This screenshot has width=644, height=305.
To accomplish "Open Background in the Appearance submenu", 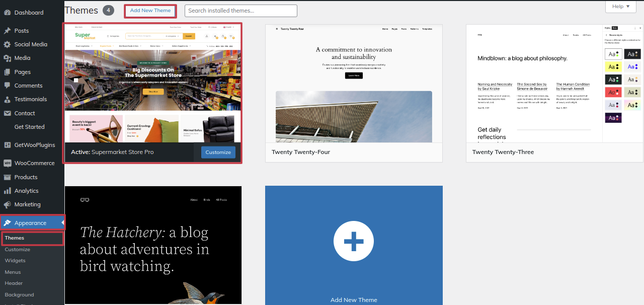I will point(20,295).
